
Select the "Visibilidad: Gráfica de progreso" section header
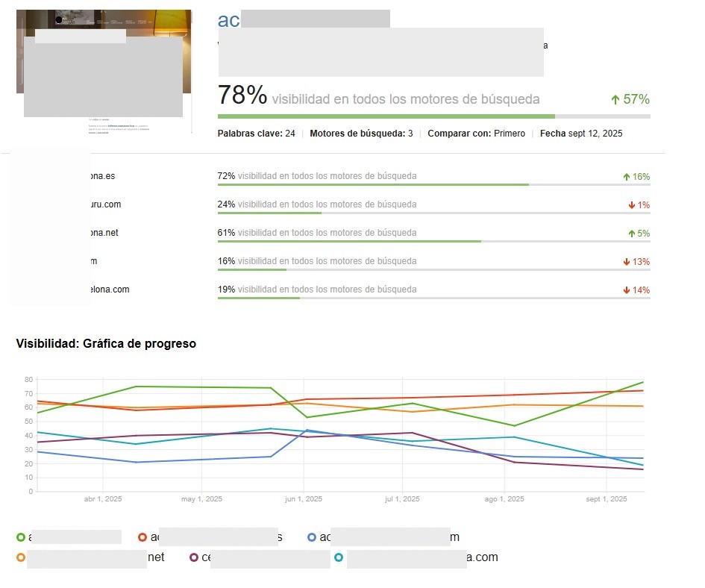click(x=106, y=343)
